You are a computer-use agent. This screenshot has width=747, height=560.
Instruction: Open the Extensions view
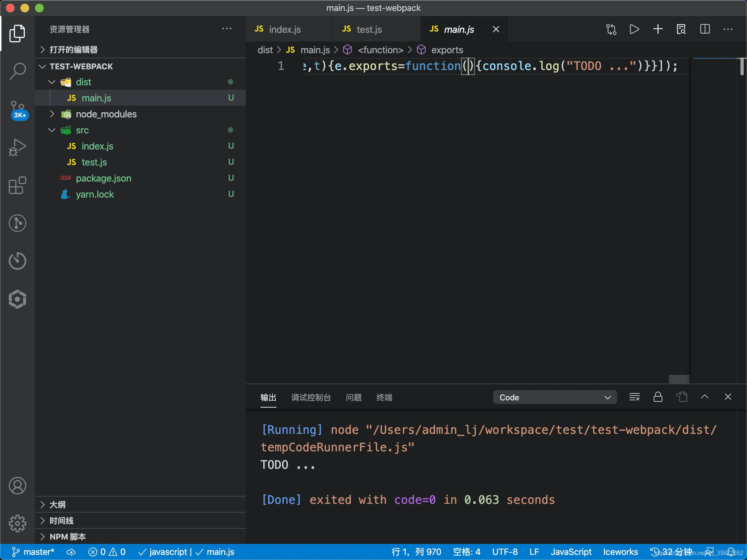17,185
